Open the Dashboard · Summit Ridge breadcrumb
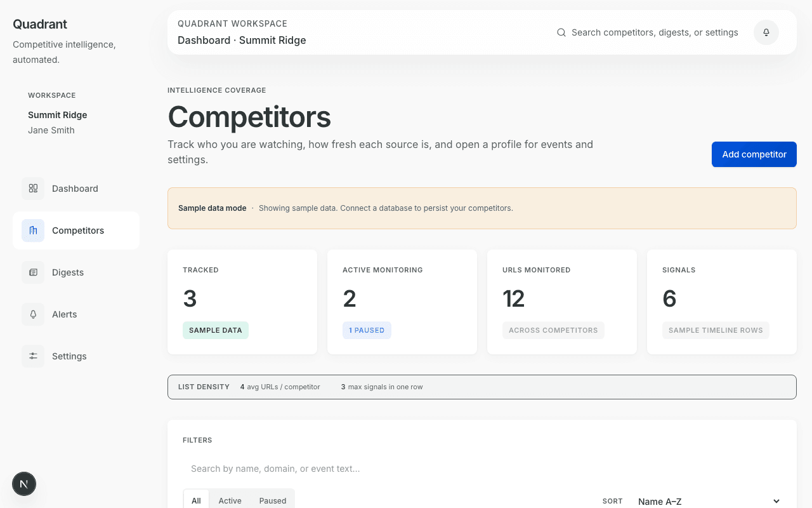This screenshot has height=508, width=812. click(x=242, y=40)
